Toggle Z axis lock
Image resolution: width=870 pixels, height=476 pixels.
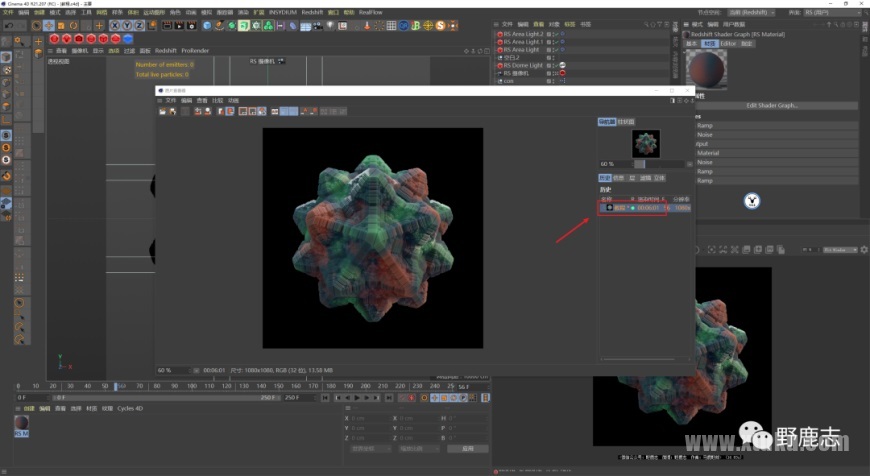[139, 26]
